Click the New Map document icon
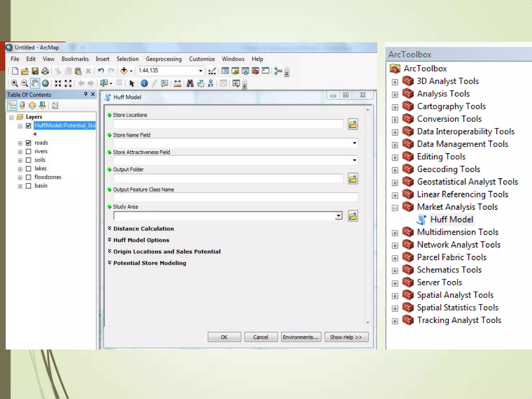 click(15, 71)
